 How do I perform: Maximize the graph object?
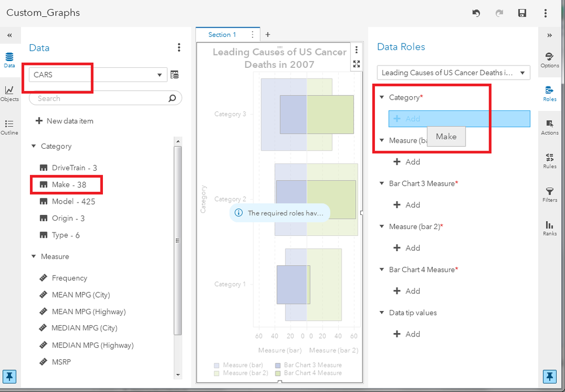point(356,64)
